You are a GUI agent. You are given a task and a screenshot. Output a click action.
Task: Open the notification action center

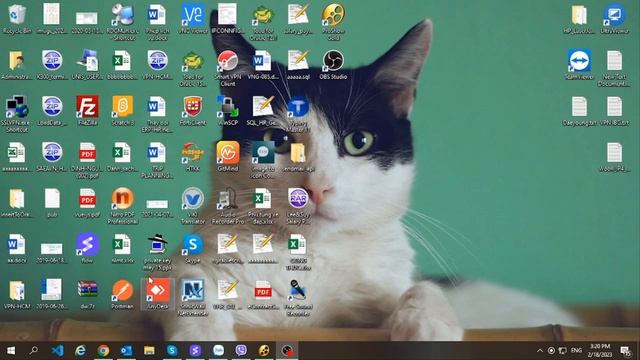625,350
